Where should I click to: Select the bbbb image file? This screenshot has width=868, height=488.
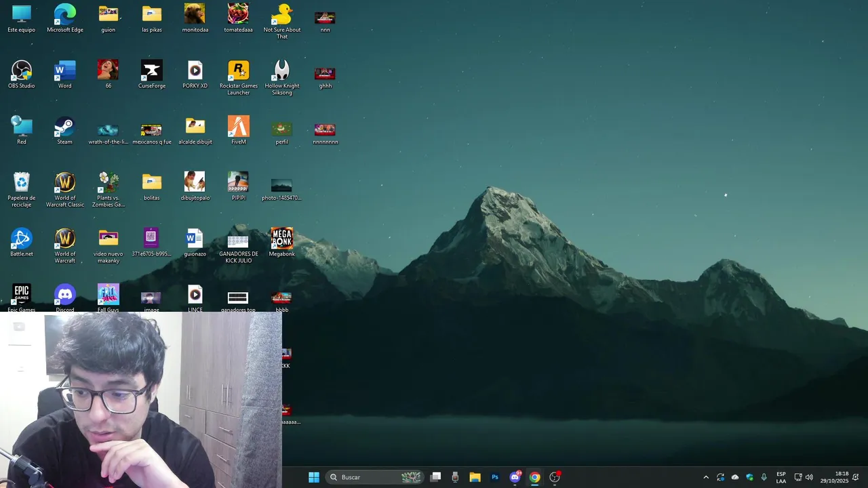coord(282,302)
